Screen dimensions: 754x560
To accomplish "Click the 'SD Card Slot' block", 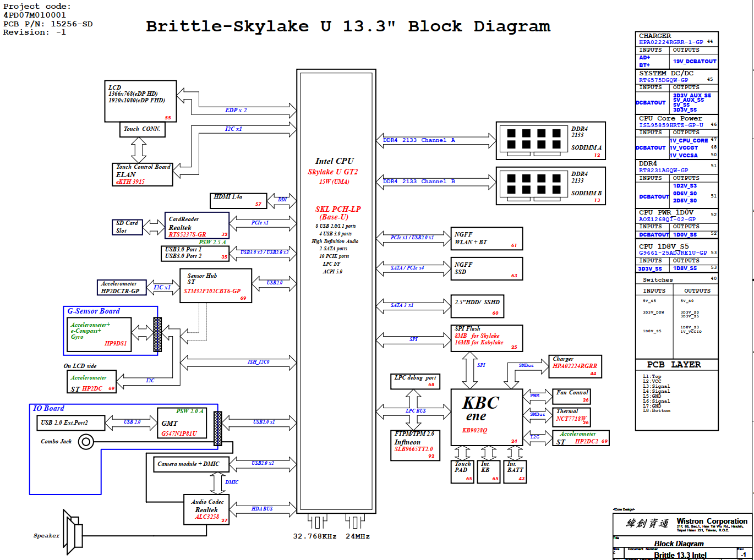I will click(x=127, y=227).
